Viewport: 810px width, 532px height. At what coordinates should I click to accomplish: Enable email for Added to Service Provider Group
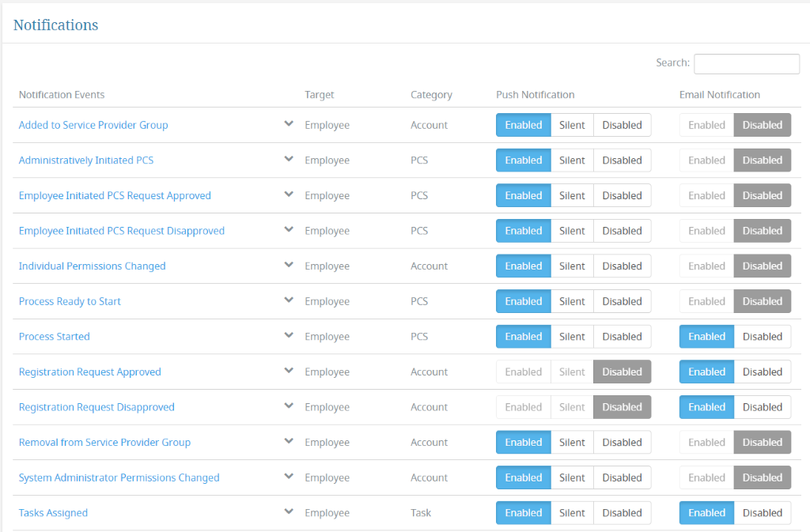point(706,125)
